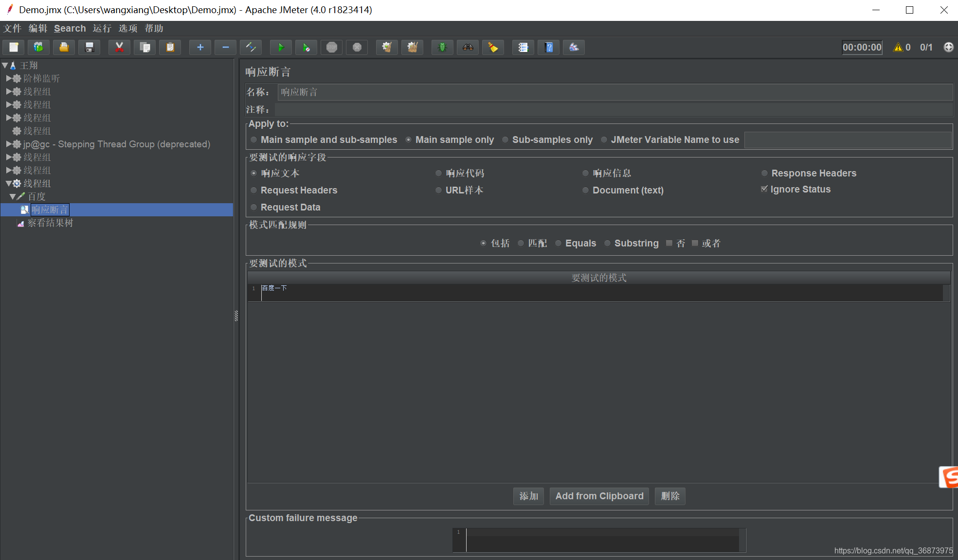Viewport: 958px width, 560px height.
Task: Expand the 阶梯监听 tree node
Action: (9, 78)
